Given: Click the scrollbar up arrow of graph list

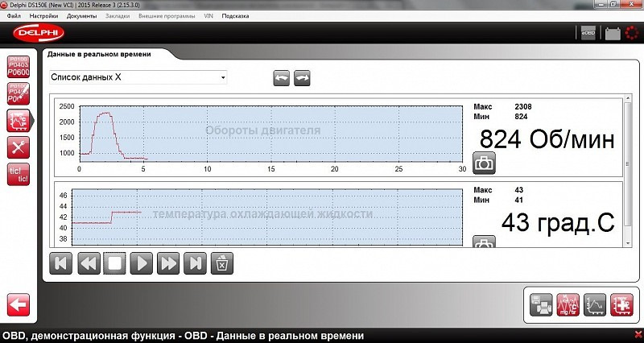Looking at the screenshot, I should coord(628,98).
